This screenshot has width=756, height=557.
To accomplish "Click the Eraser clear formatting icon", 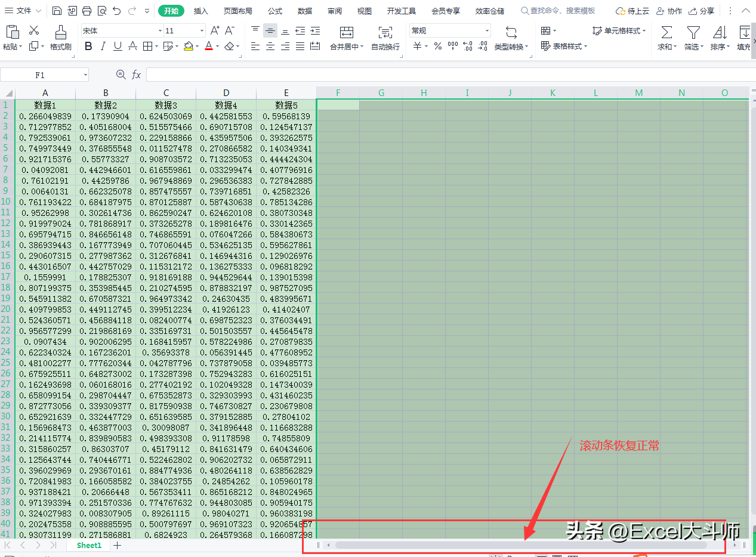I will tap(229, 46).
